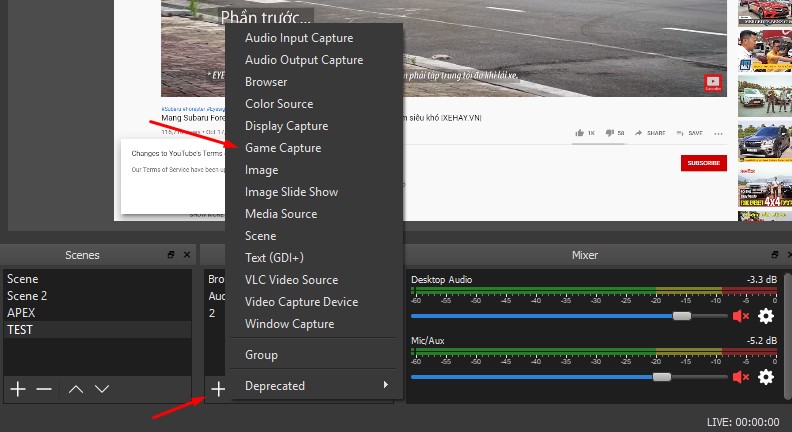
Task: Click the Desktop Audio label
Action: pos(441,279)
